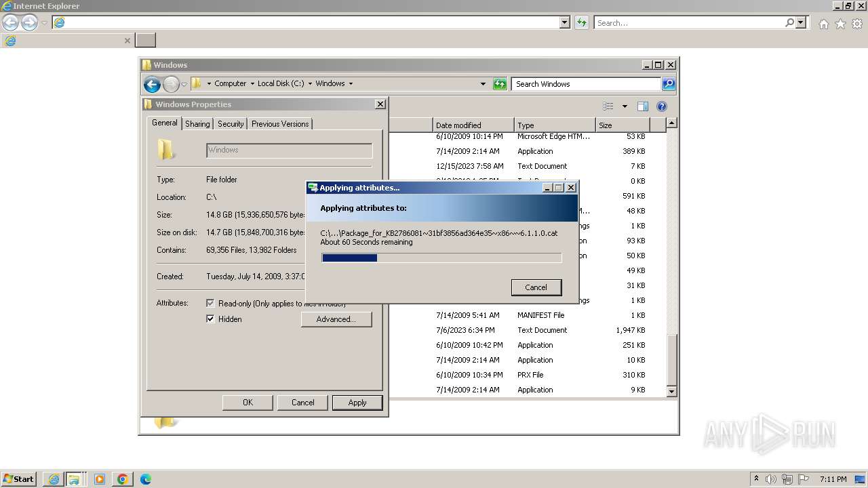Click the file list scroll up arrow
The image size is (868, 488).
coord(671,123)
